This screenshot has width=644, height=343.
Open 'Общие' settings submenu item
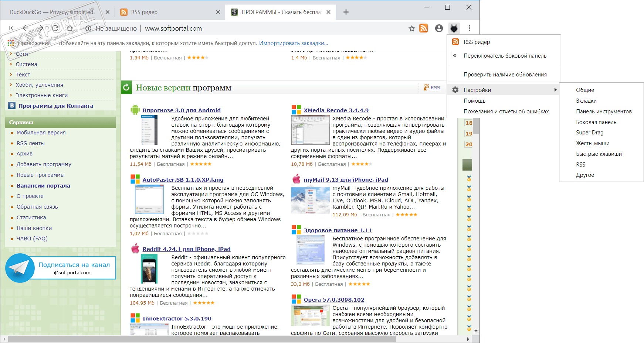(x=601, y=90)
